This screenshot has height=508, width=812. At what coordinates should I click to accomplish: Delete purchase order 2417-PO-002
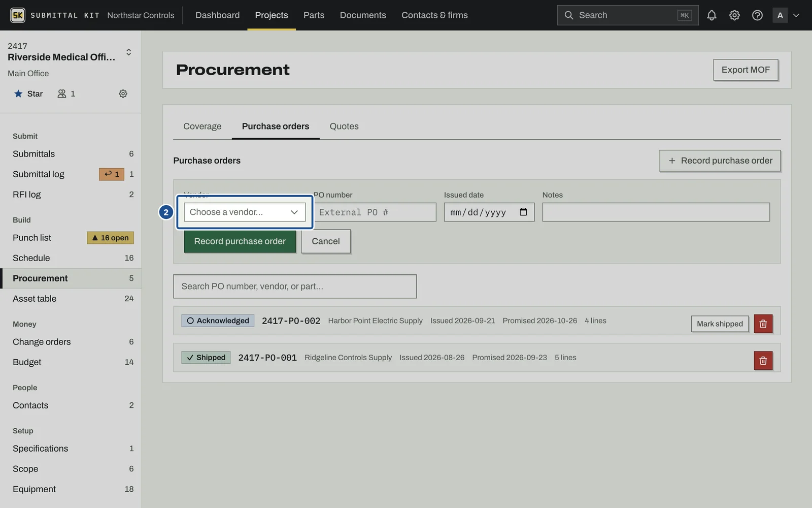[763, 324]
